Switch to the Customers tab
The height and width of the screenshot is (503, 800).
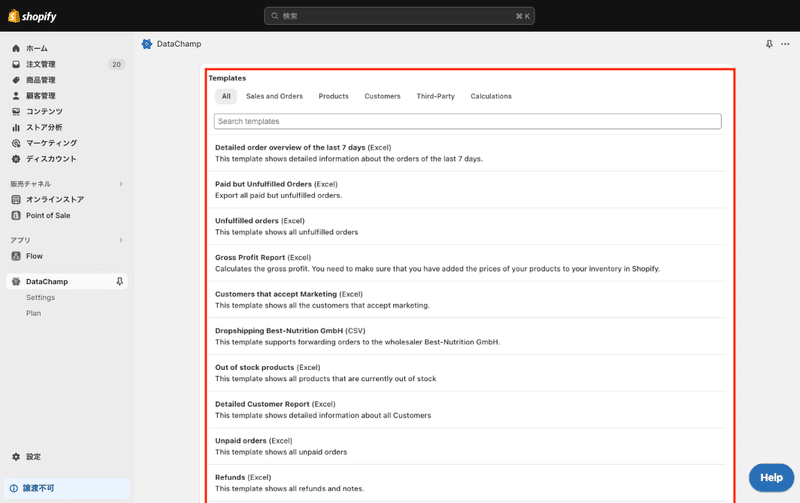383,96
